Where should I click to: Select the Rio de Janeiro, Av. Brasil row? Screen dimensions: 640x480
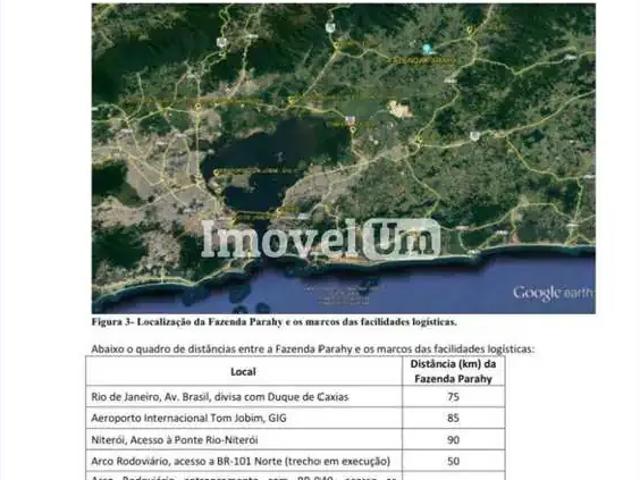(218, 397)
